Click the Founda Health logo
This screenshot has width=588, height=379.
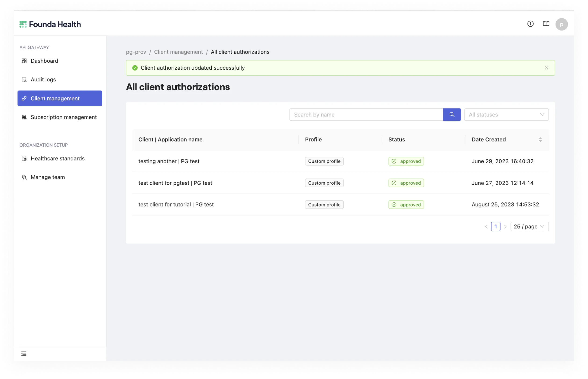(x=50, y=24)
